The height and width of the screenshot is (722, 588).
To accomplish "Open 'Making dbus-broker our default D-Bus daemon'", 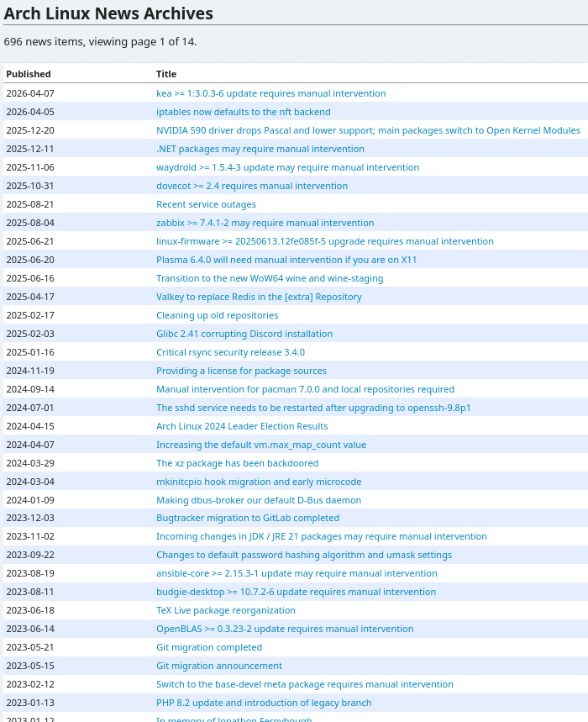I will point(259,499).
